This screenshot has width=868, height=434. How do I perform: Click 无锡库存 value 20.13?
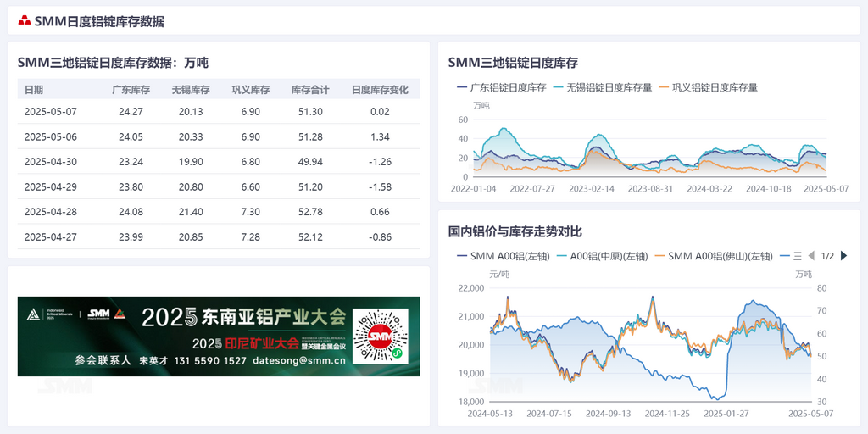pyautogui.click(x=191, y=111)
